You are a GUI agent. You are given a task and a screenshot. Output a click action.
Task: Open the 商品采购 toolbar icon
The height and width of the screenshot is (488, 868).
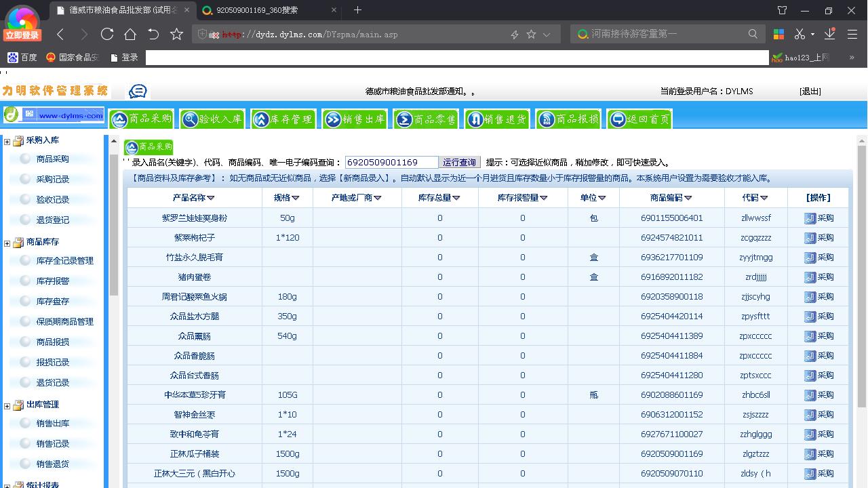[141, 118]
